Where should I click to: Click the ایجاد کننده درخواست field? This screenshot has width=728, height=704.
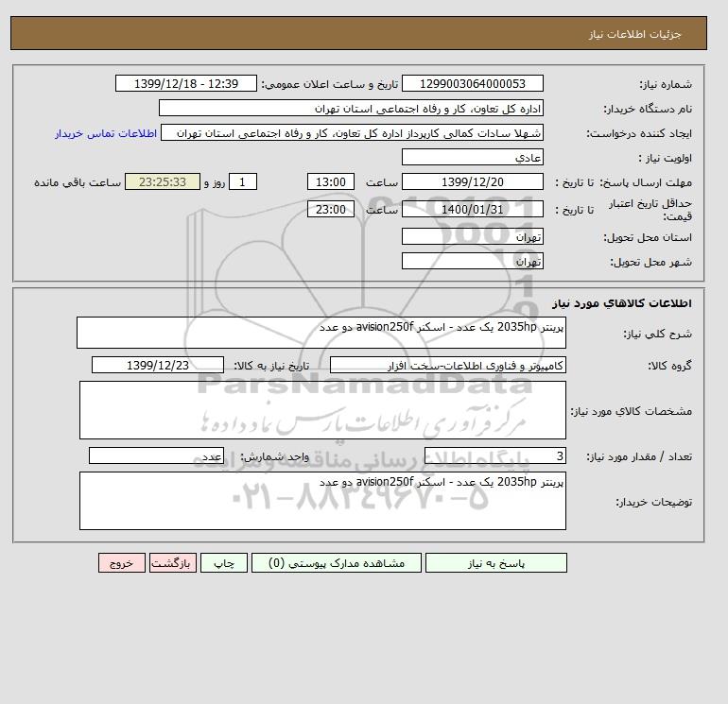point(352,132)
